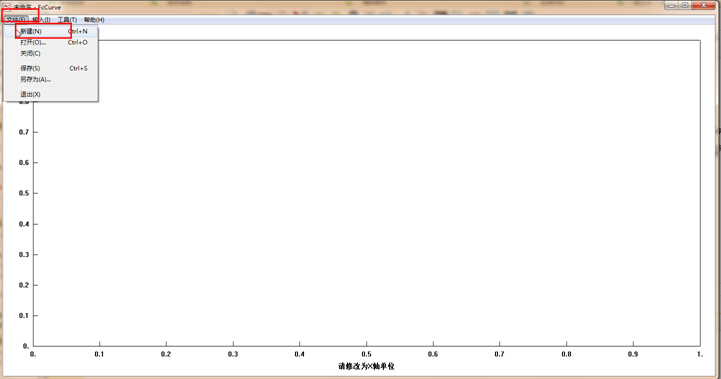The image size is (721, 379).
Task: Click inside the empty plot area
Action: pyautogui.click(x=366, y=193)
